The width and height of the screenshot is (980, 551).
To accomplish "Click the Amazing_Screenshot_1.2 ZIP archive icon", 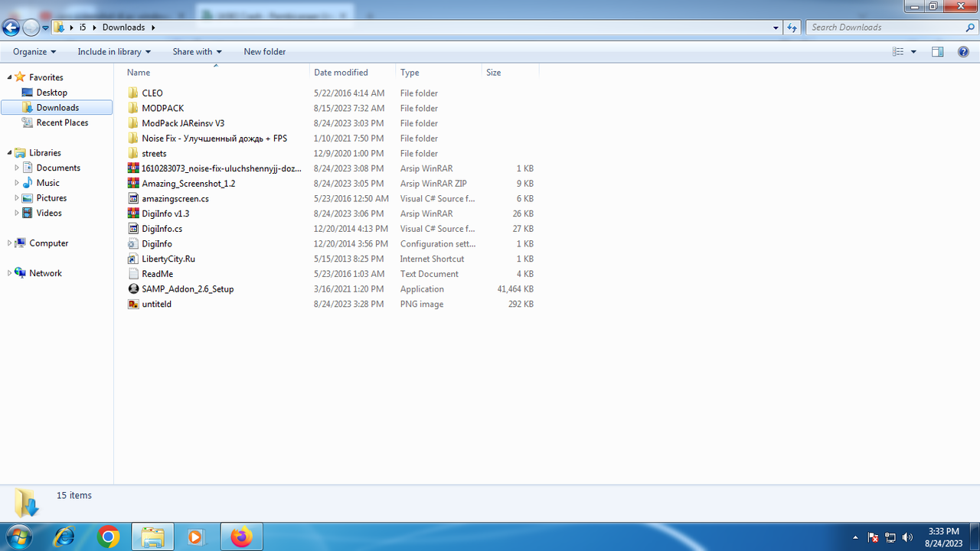I will 134,184.
